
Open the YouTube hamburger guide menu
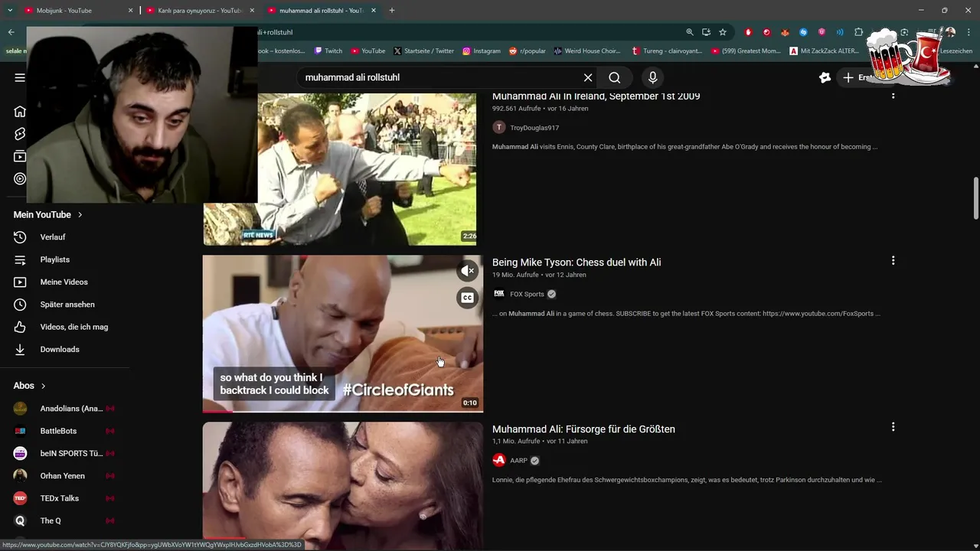(x=20, y=77)
